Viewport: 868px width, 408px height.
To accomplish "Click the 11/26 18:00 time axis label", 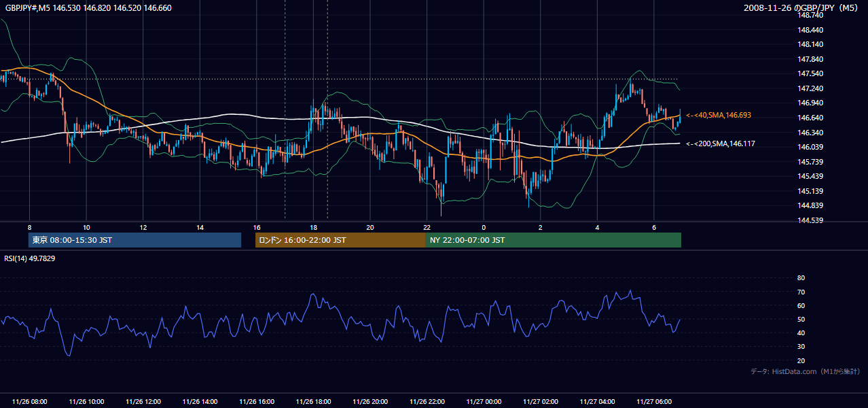I will pyautogui.click(x=313, y=402).
